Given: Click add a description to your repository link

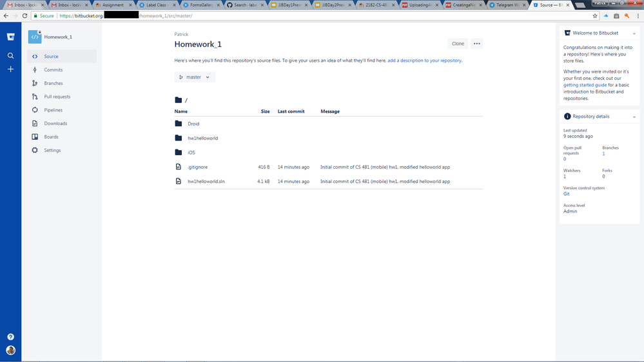Looking at the screenshot, I should [424, 61].
